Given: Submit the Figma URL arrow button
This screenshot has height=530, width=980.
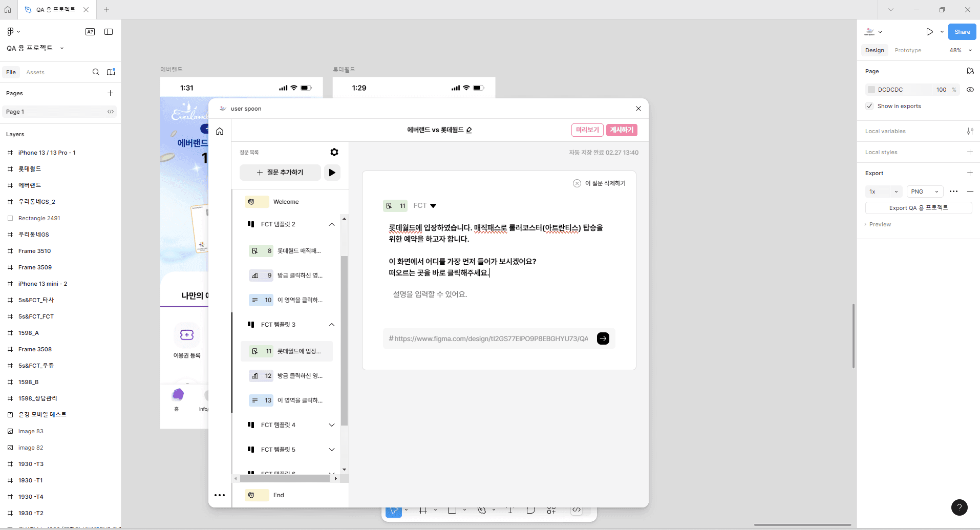Looking at the screenshot, I should tap(603, 338).
